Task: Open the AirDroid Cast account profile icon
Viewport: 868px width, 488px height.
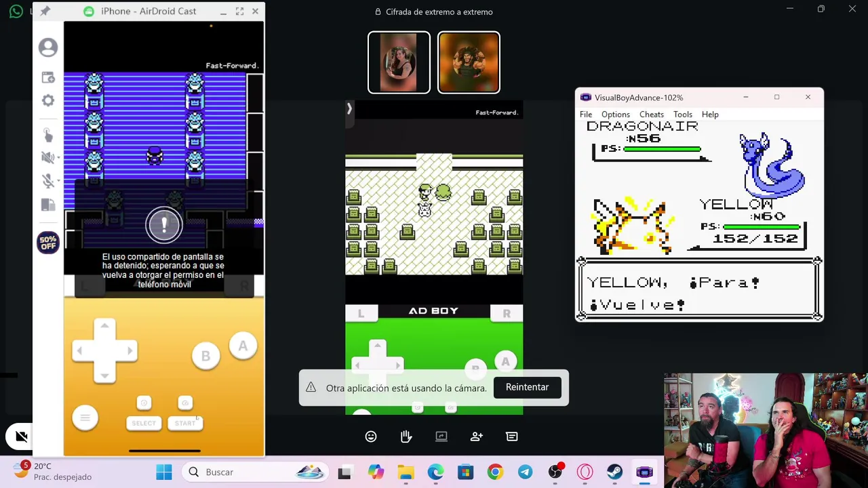Action: [x=48, y=47]
